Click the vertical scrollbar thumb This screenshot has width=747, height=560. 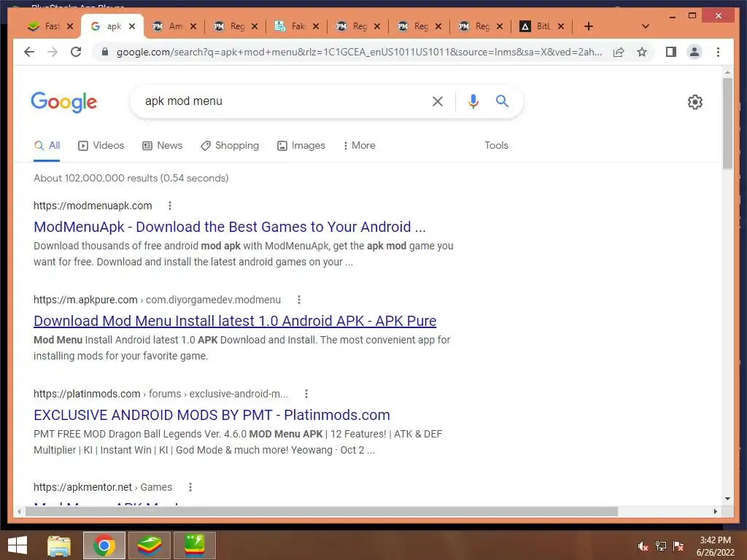(727, 122)
